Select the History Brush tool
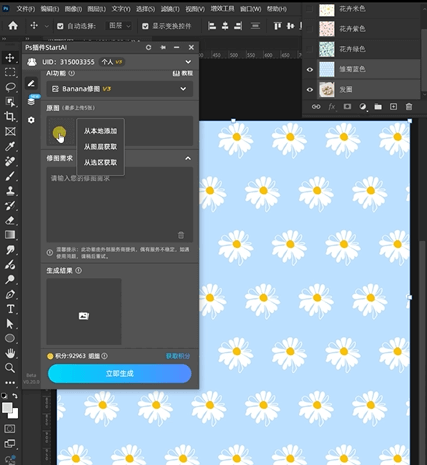 (10, 205)
